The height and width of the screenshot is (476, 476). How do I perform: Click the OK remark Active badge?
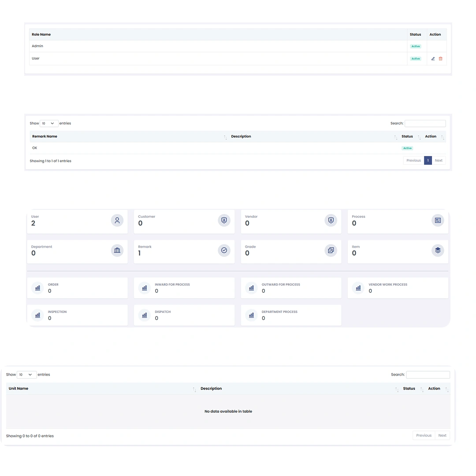407,148
